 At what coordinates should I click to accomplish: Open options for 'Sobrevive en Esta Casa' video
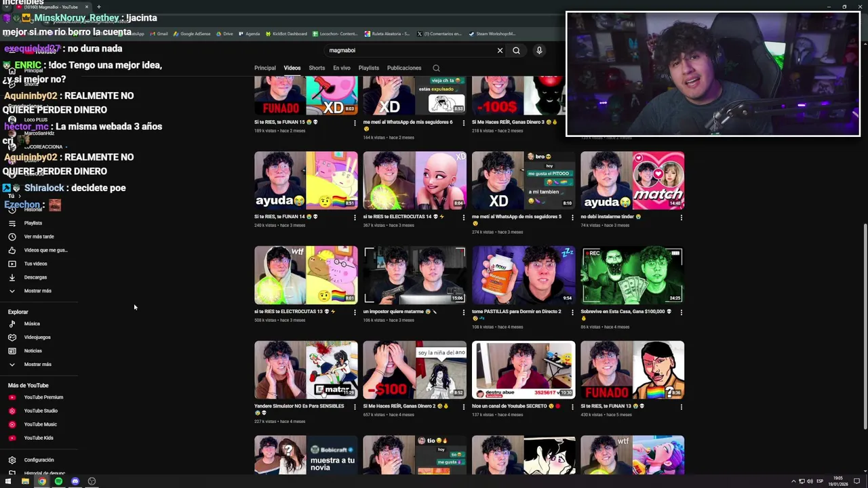coord(682,312)
